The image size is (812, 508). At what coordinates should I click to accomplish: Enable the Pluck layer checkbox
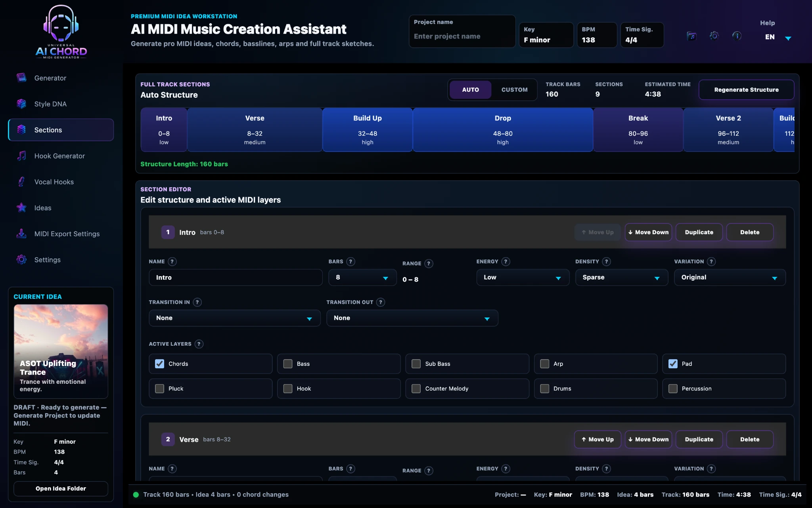[159, 389]
